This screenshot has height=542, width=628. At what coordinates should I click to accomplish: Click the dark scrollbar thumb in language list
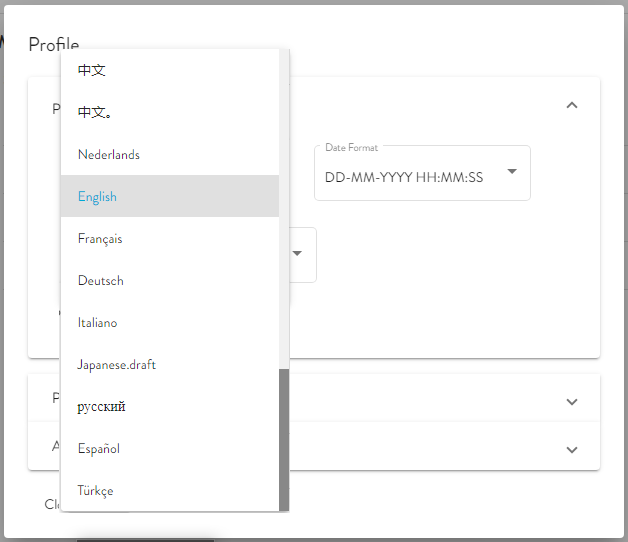click(x=284, y=438)
